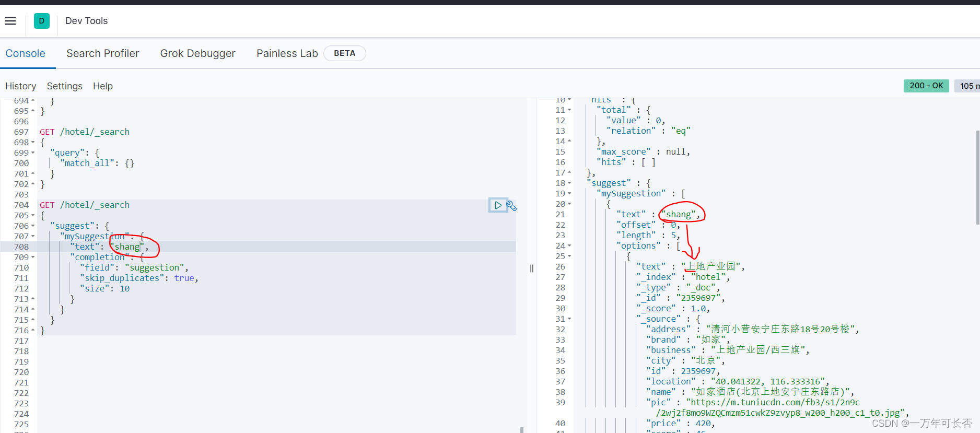Screen dimensions: 980x433
Task: Click the GET /hotel/_search line 697
Action: coord(85,132)
